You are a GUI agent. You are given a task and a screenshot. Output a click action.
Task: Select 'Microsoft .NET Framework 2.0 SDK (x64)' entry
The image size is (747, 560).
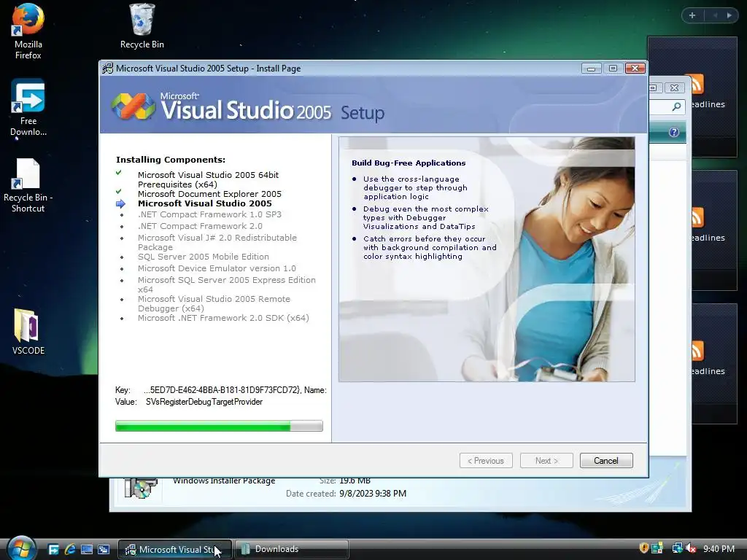pos(223,318)
